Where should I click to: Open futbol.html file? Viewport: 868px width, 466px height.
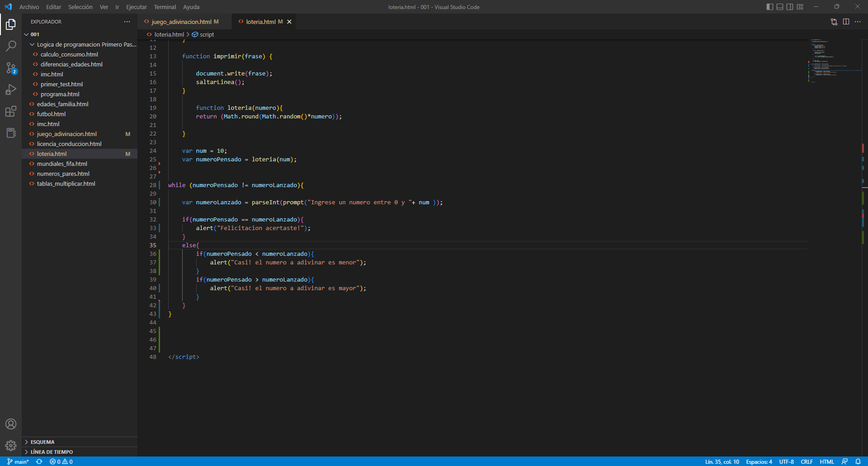click(x=80, y=114)
